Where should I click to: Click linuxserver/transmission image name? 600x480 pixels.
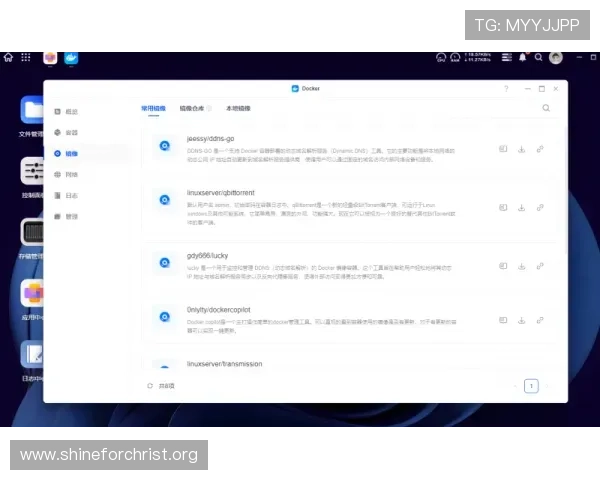click(x=224, y=364)
